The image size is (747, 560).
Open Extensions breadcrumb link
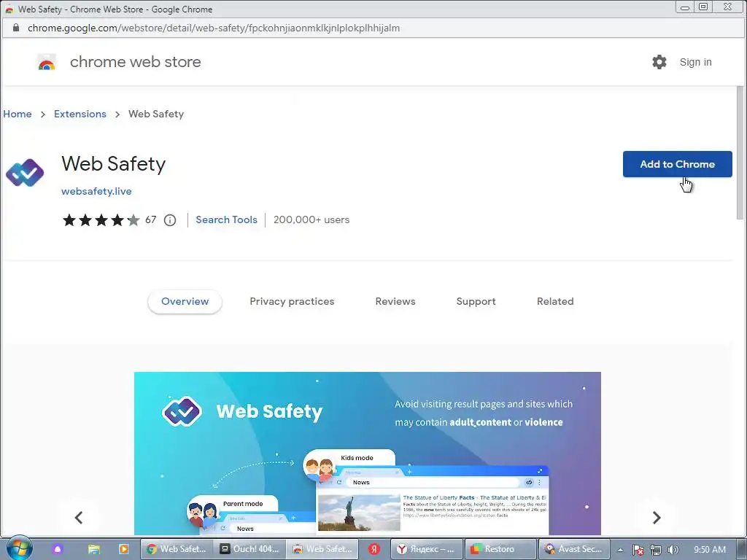click(80, 114)
